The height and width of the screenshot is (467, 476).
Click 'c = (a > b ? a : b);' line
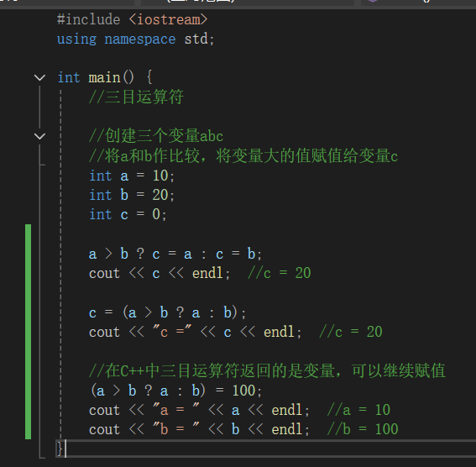coord(167,312)
